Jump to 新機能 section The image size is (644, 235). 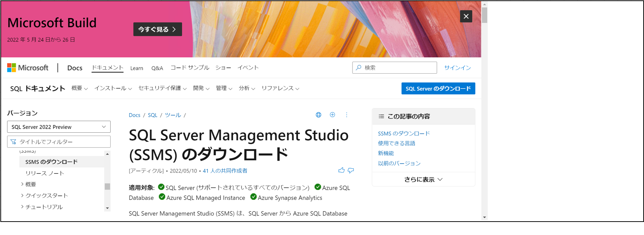coord(386,153)
